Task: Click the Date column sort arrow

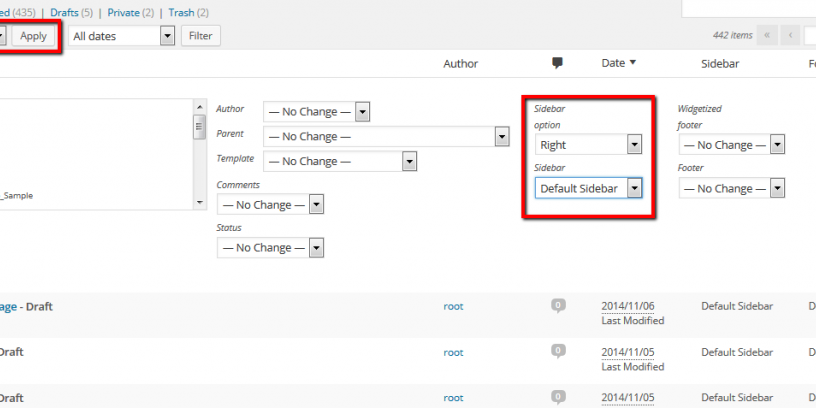Action: tap(632, 63)
